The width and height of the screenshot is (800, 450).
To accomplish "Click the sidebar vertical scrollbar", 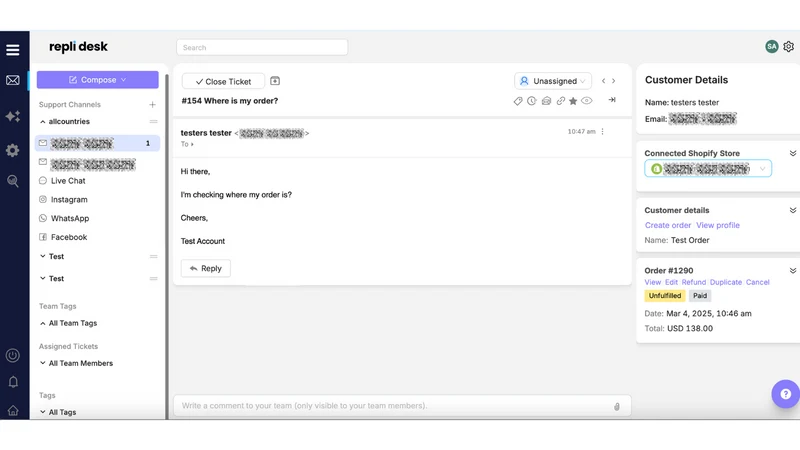I will tap(166, 245).
